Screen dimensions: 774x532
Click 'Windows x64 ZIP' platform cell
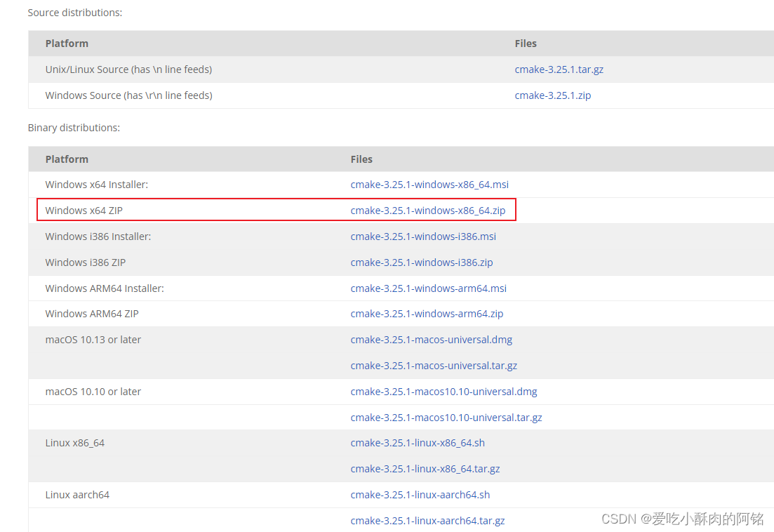(84, 211)
